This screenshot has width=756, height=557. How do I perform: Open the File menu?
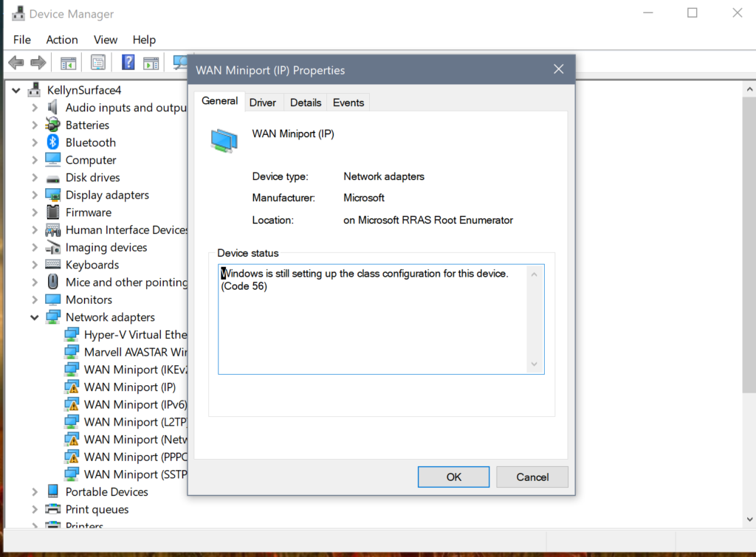click(x=22, y=40)
